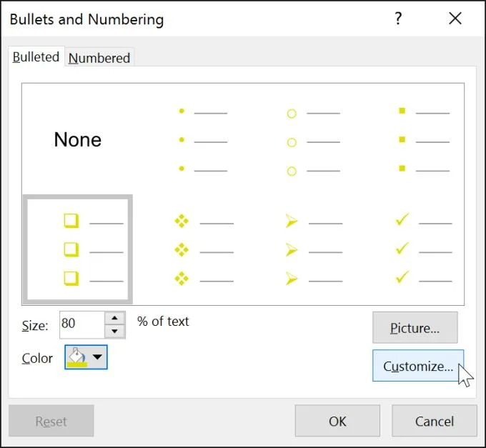Click the Cancel button
Image resolution: width=486 pixels, height=448 pixels.
click(x=435, y=421)
